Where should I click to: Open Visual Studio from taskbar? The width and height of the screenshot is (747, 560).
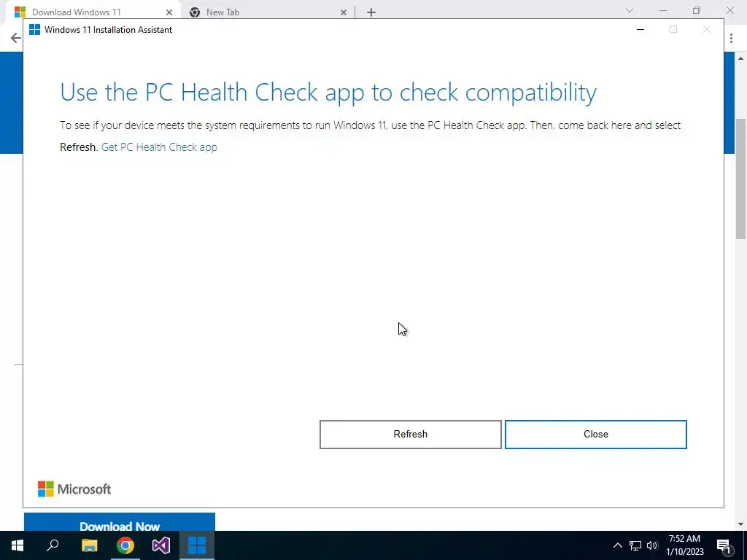[x=161, y=545]
